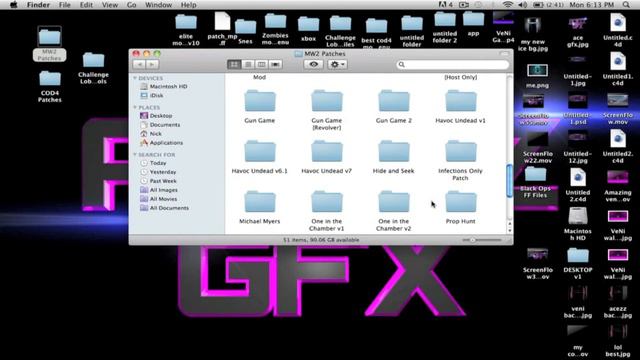Select the MW2 Patches desktop folder
Image resolution: width=640 pixels, height=360 pixels.
49,44
